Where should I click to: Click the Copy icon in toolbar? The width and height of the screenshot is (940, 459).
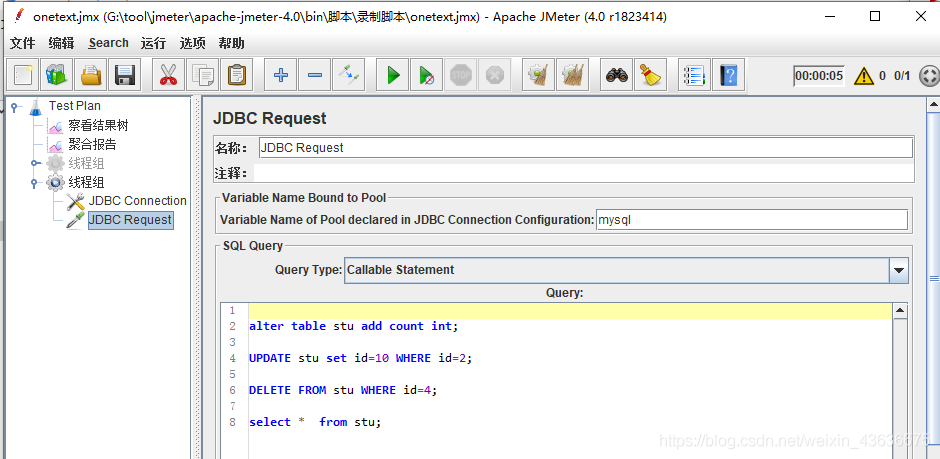203,76
